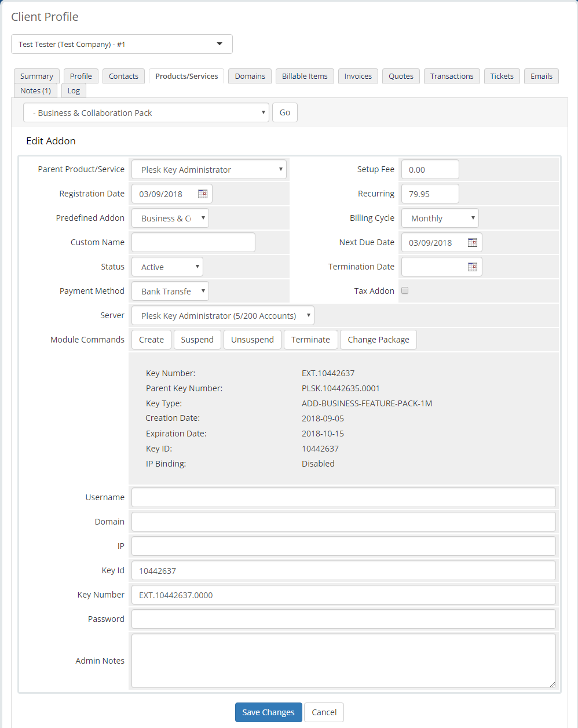Click the Next Due Date field
The width and height of the screenshot is (578, 728).
(x=442, y=242)
